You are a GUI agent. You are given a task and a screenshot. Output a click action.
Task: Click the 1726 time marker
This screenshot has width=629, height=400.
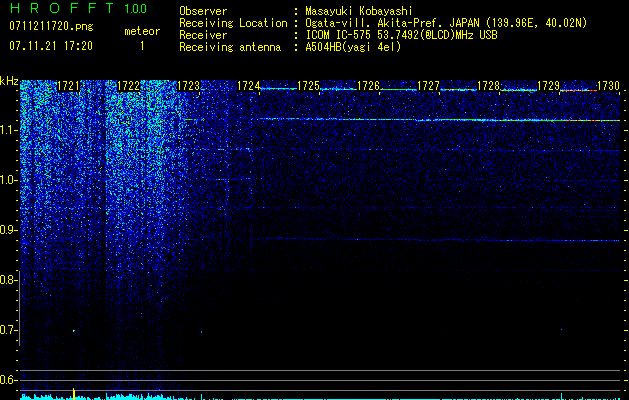[x=368, y=86]
